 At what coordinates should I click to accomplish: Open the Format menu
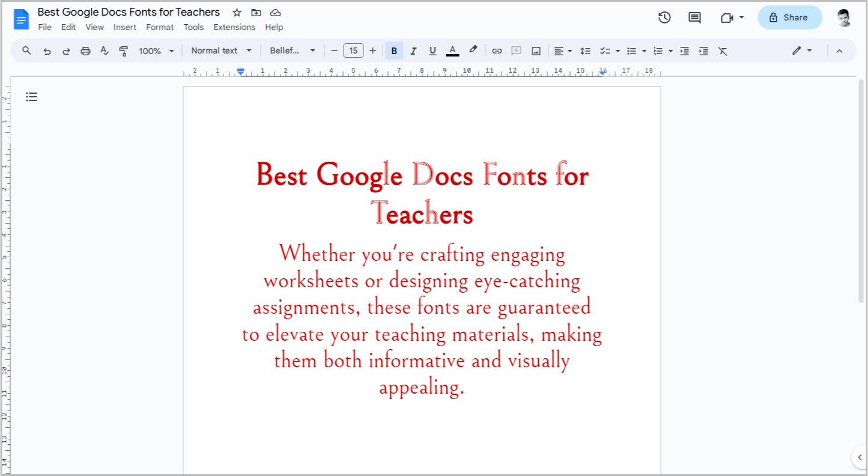tap(160, 27)
